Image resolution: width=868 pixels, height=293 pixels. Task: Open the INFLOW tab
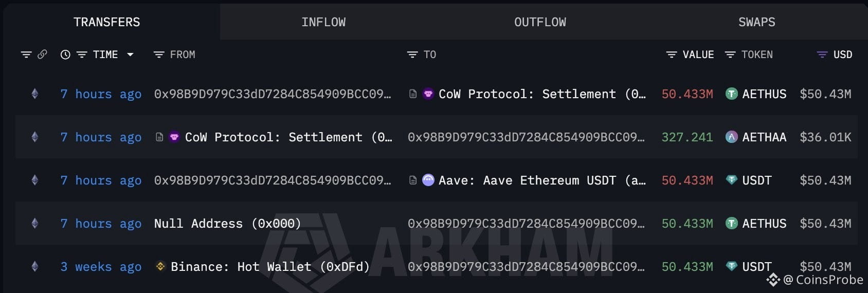[323, 22]
